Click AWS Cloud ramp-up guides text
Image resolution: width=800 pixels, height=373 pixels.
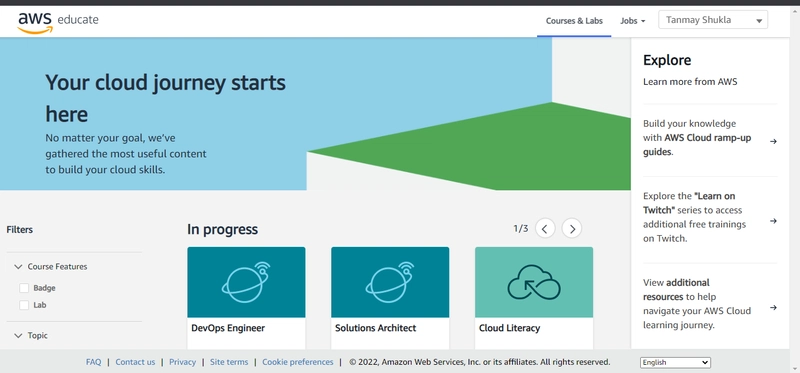(697, 145)
